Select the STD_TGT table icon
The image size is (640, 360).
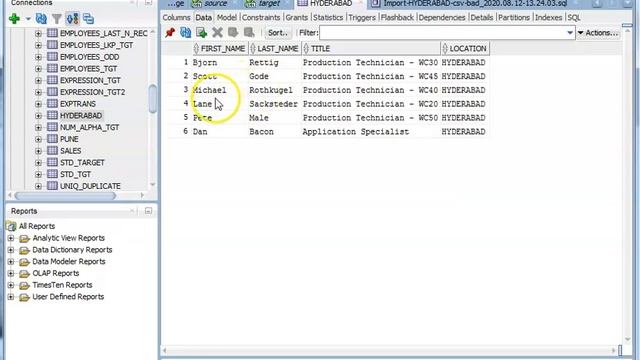(x=52, y=174)
